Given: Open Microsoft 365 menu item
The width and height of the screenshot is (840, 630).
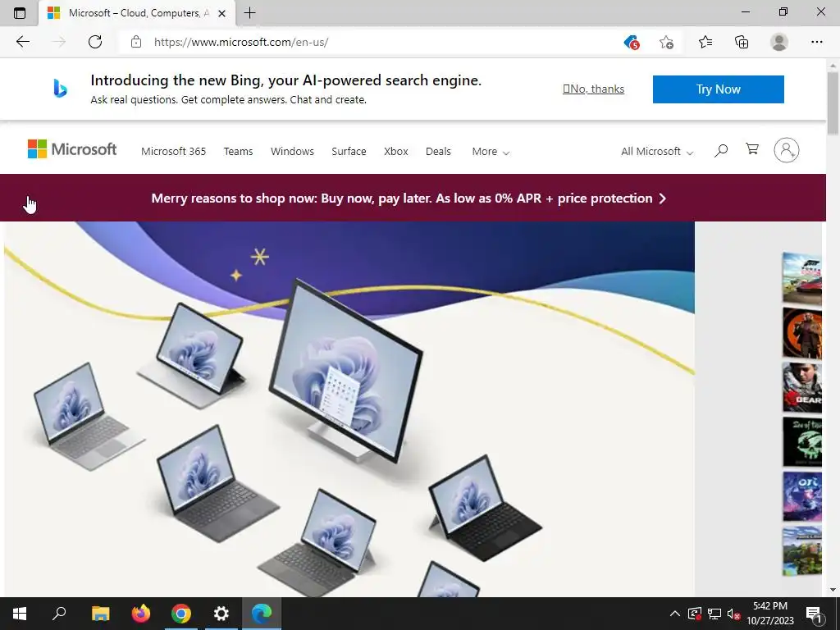Looking at the screenshot, I should (174, 152).
